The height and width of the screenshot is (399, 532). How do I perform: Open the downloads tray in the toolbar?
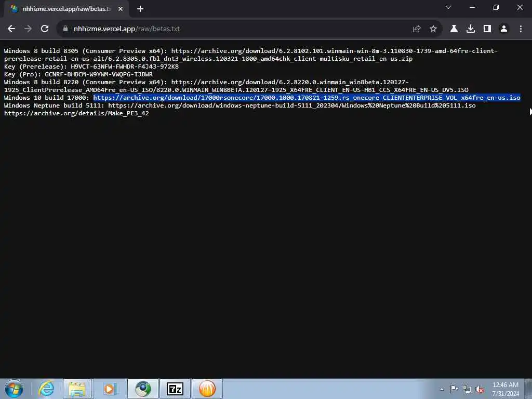point(471,29)
